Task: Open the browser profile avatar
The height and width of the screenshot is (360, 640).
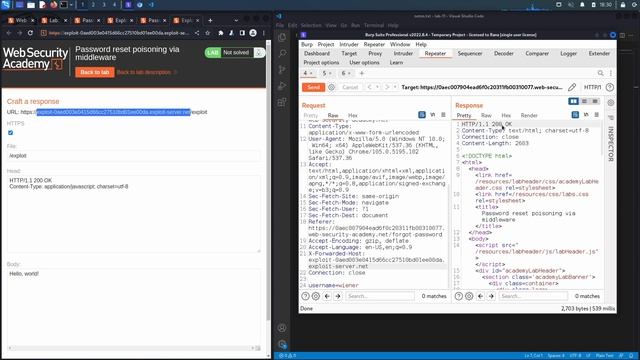Action: click(253, 33)
